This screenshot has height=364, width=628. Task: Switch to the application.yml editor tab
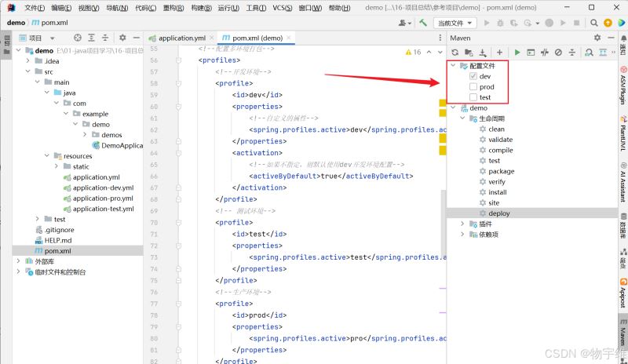click(x=181, y=38)
